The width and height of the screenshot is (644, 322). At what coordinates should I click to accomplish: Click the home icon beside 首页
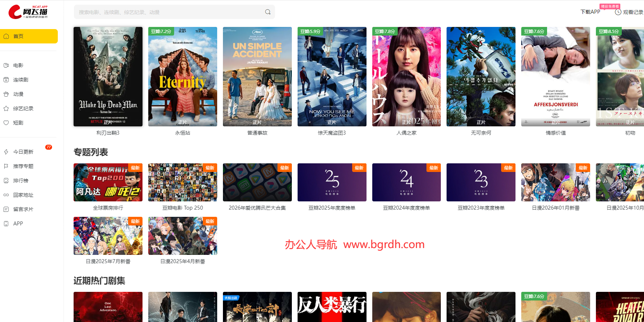pos(6,36)
